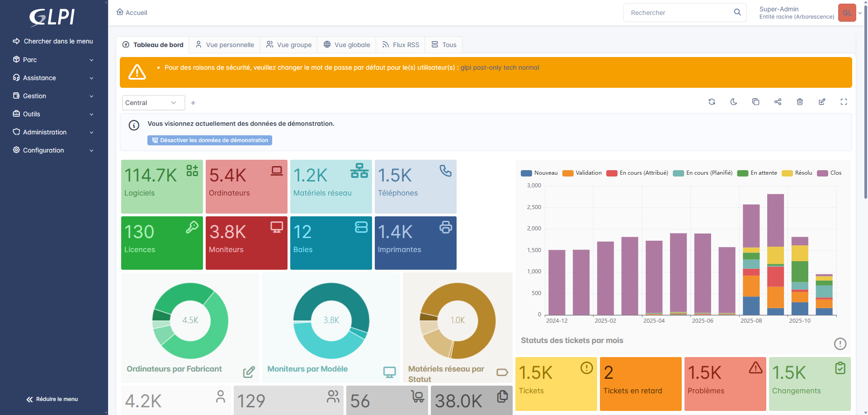The image size is (868, 415).
Task: Switch to the Vue personnelle tab
Action: (225, 45)
